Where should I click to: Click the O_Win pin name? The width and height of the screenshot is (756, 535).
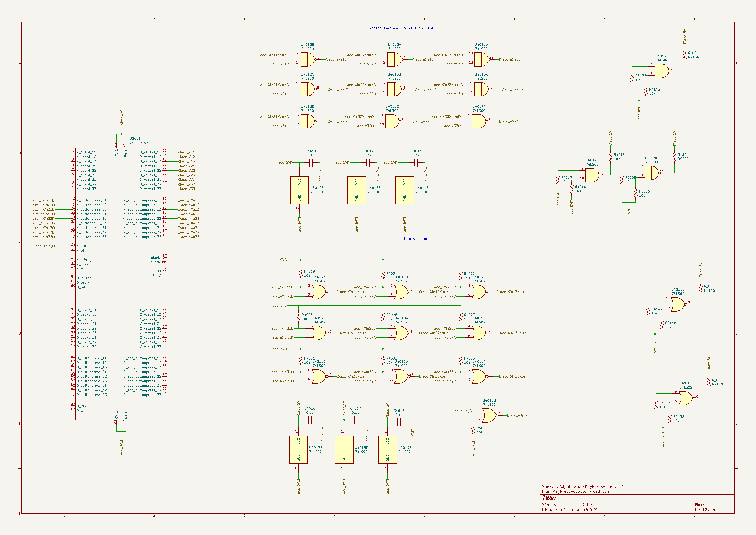(81, 411)
